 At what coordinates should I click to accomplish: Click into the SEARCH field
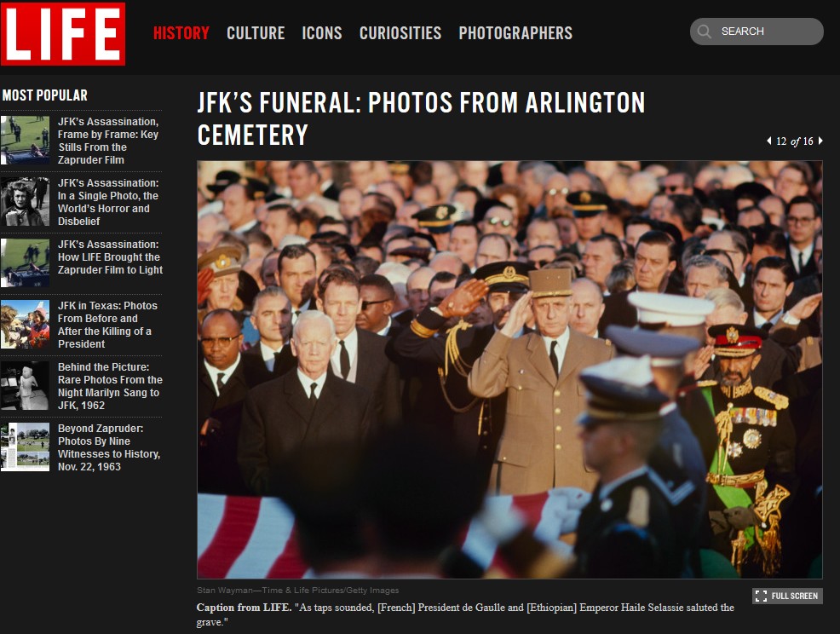point(757,32)
